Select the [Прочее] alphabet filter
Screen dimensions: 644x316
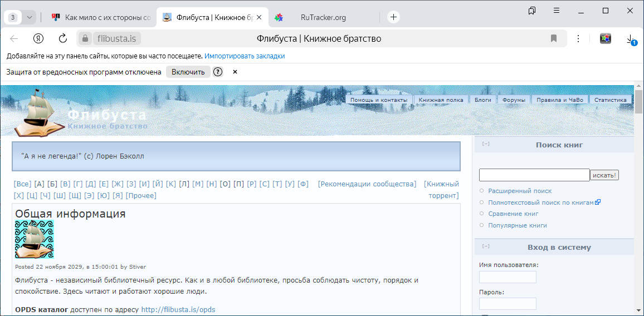(x=141, y=196)
